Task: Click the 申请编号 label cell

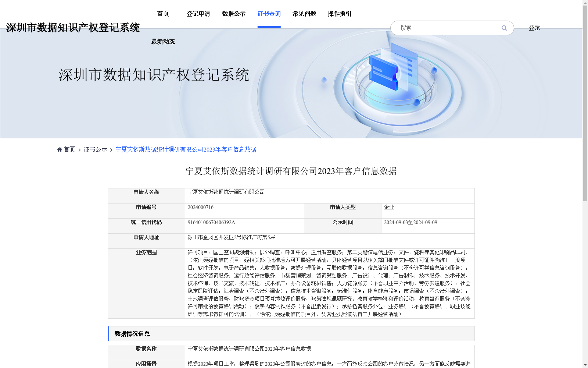Action: tap(146, 211)
